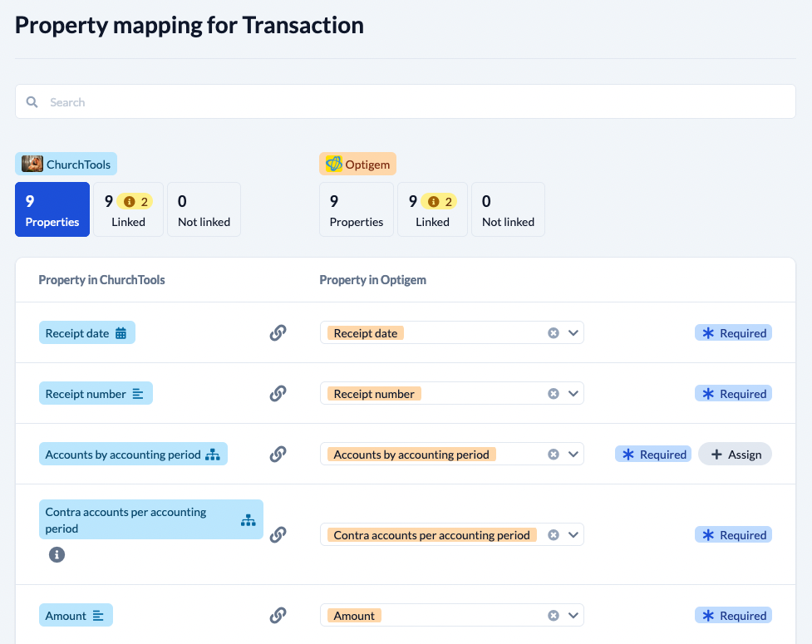Click the link icon for Receipt number row
This screenshot has width=812, height=644.
point(278,393)
